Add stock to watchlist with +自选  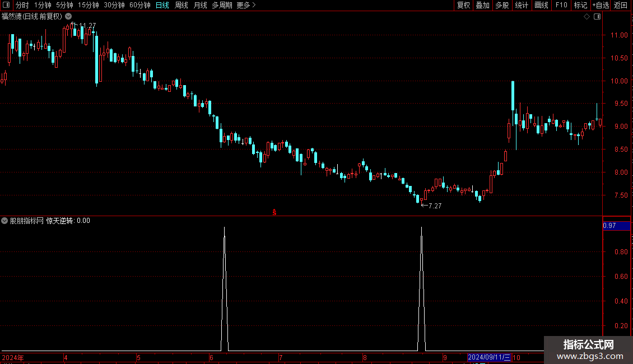click(601, 5)
